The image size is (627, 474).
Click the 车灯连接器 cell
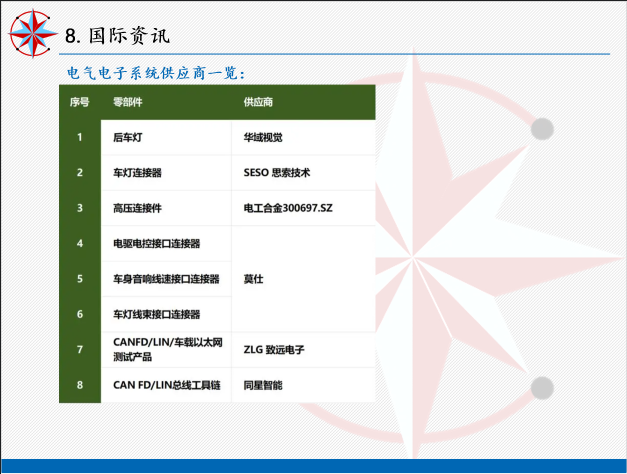coord(138,172)
